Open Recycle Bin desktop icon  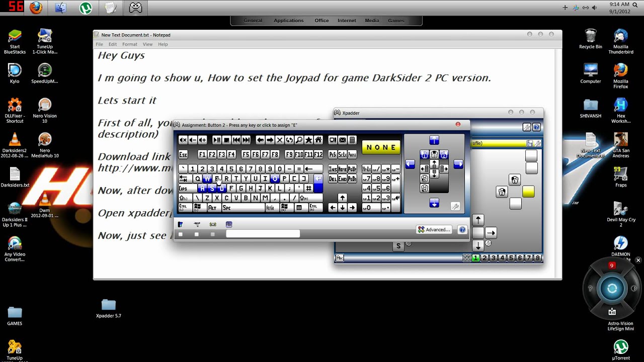[591, 39]
